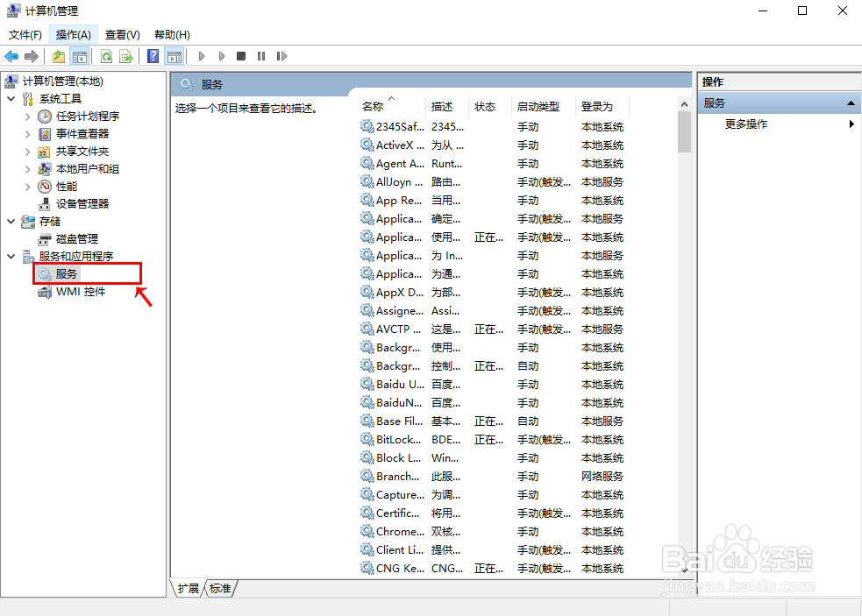Expand the 本地用户和组 node chevron
Image resolution: width=862 pixels, height=616 pixels.
(x=27, y=169)
